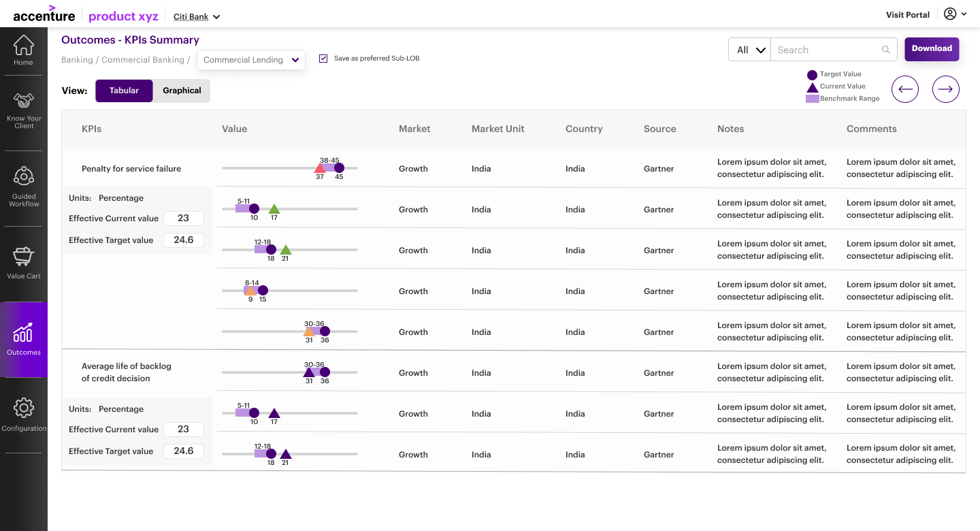This screenshot has height=531, width=980.
Task: Go to next page with right arrow
Action: pos(946,89)
